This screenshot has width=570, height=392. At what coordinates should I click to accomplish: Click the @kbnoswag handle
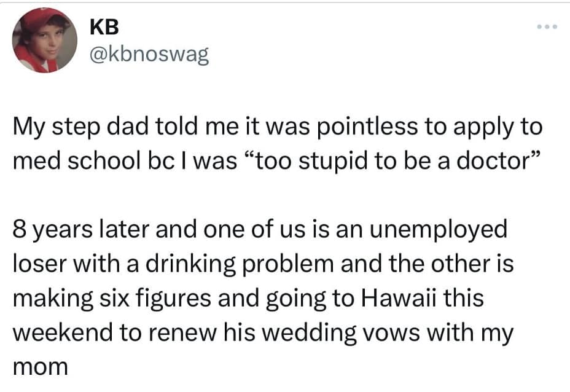(x=149, y=55)
